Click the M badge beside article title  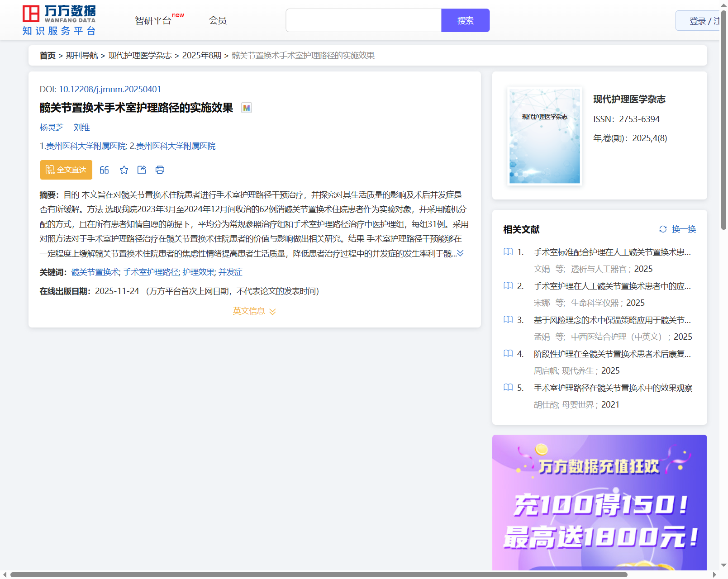tap(246, 108)
